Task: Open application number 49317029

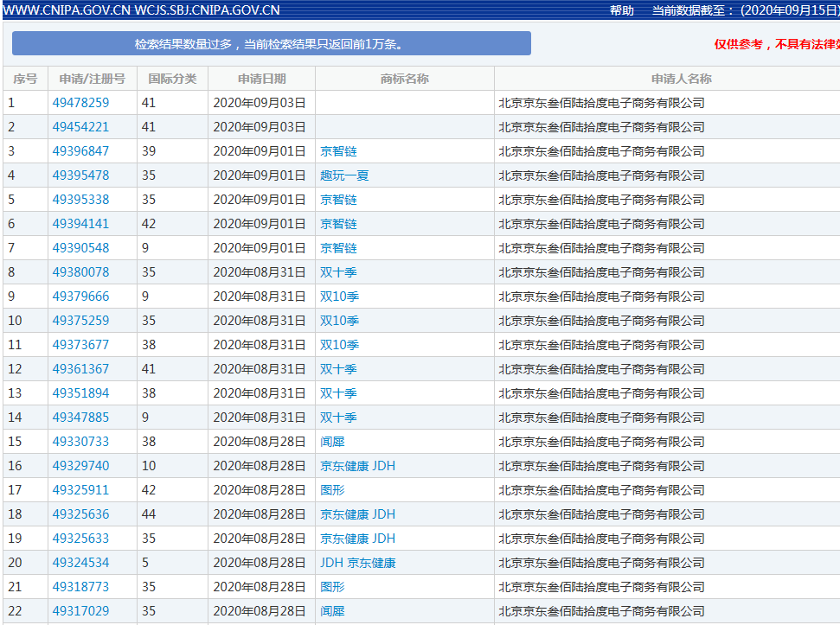Action: point(81,611)
